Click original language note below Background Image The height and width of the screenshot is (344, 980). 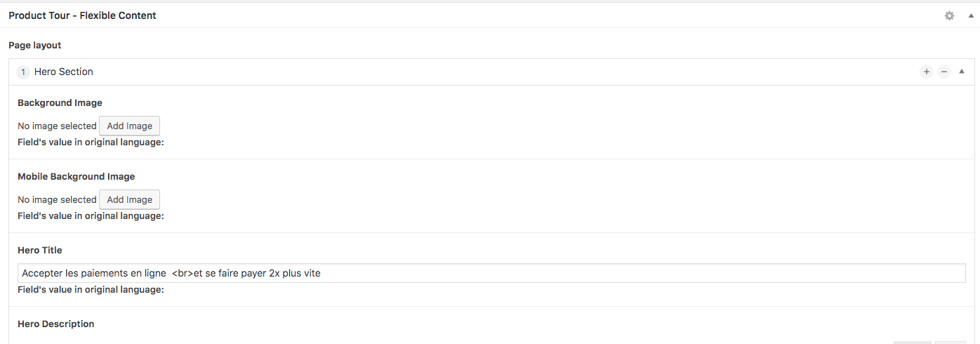click(91, 143)
